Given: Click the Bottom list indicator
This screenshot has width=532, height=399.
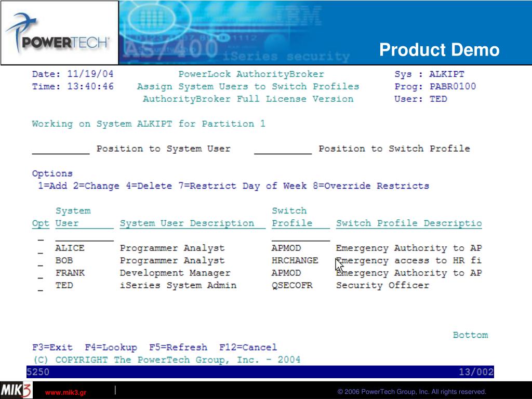Looking at the screenshot, I should tap(470, 335).
